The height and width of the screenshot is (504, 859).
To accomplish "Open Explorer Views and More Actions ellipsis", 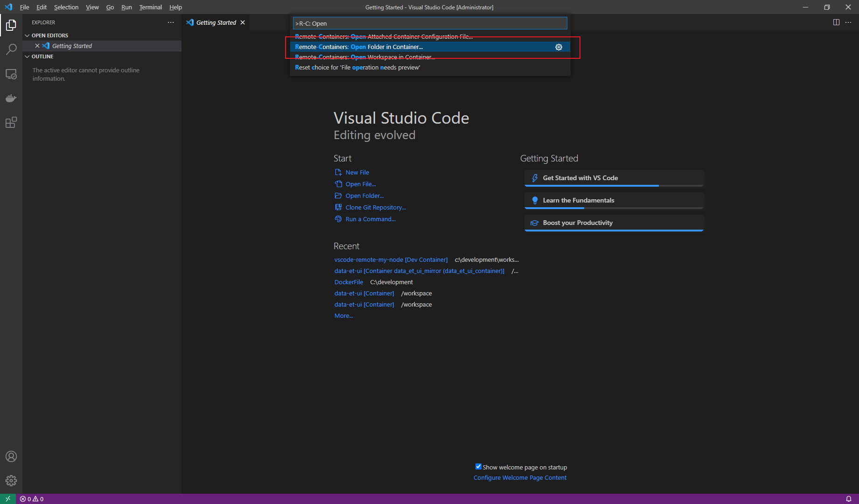I will point(171,22).
